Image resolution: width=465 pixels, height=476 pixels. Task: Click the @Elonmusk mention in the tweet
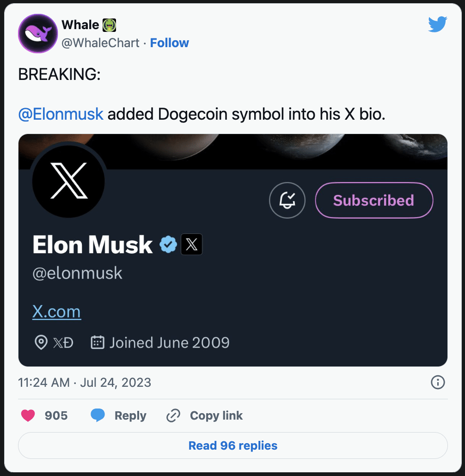(61, 114)
